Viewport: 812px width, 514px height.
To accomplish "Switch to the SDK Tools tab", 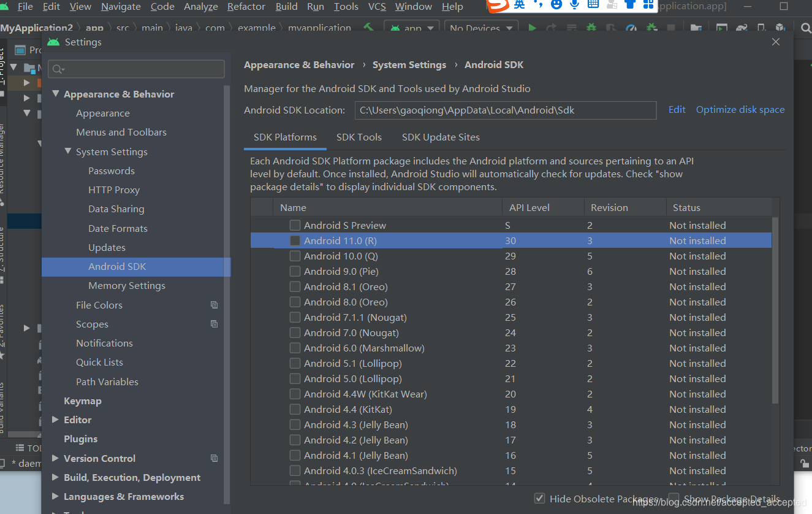I will [359, 137].
